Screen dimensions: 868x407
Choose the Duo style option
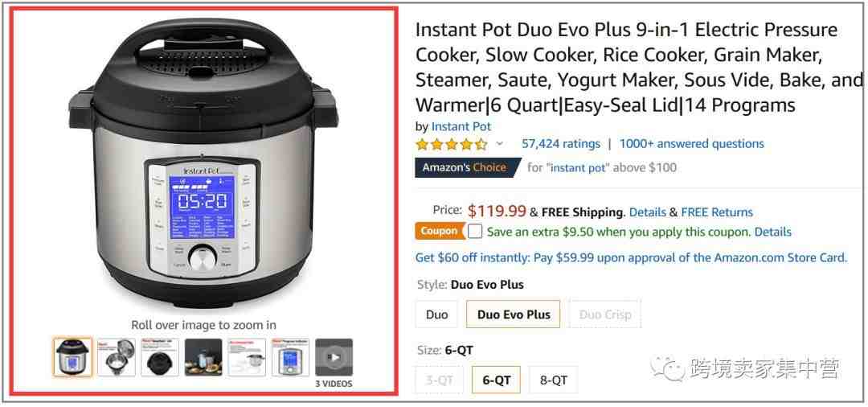coord(436,314)
